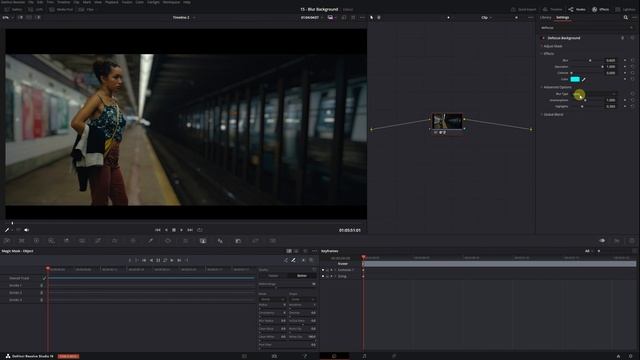Screen dimensions: 640x360
Task: Open the Clip mode dropdown in node editor
Action: tap(486, 18)
